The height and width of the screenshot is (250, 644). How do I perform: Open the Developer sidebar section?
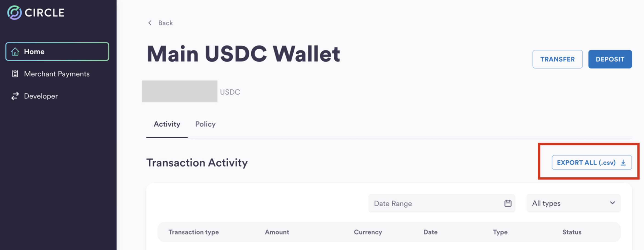41,96
